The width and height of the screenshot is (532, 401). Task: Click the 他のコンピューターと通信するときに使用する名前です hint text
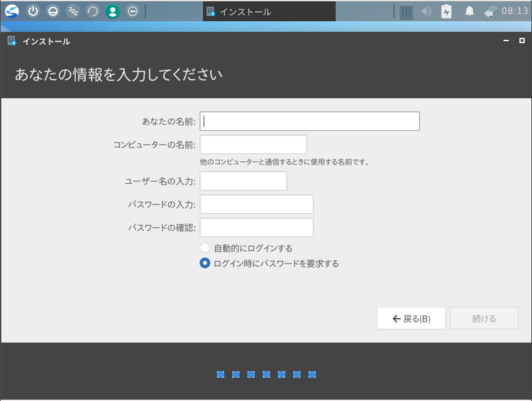pos(285,162)
